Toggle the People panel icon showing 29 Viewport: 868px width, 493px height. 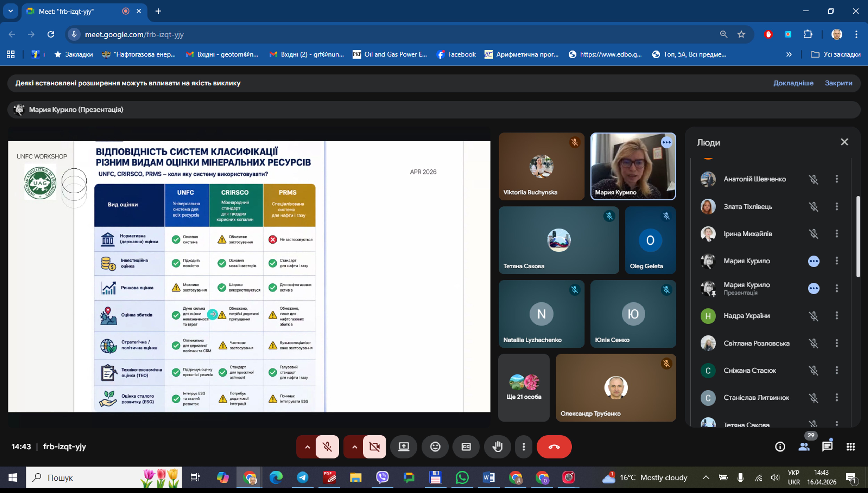pos(804,447)
